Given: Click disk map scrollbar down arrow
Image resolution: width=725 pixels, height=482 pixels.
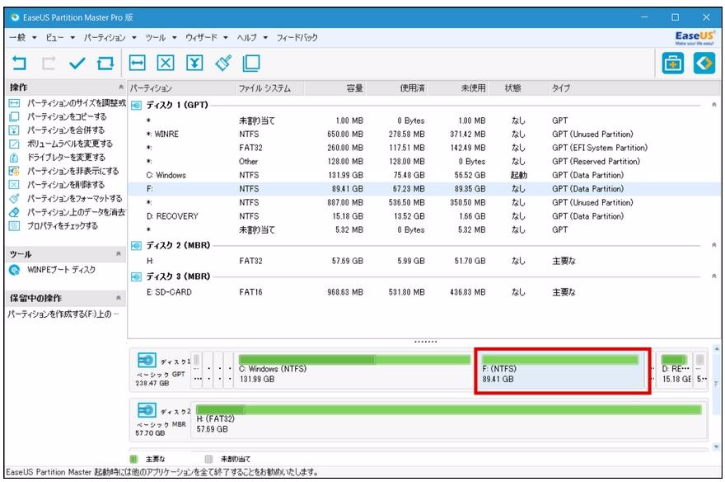Looking at the screenshot, I should (x=716, y=447).
